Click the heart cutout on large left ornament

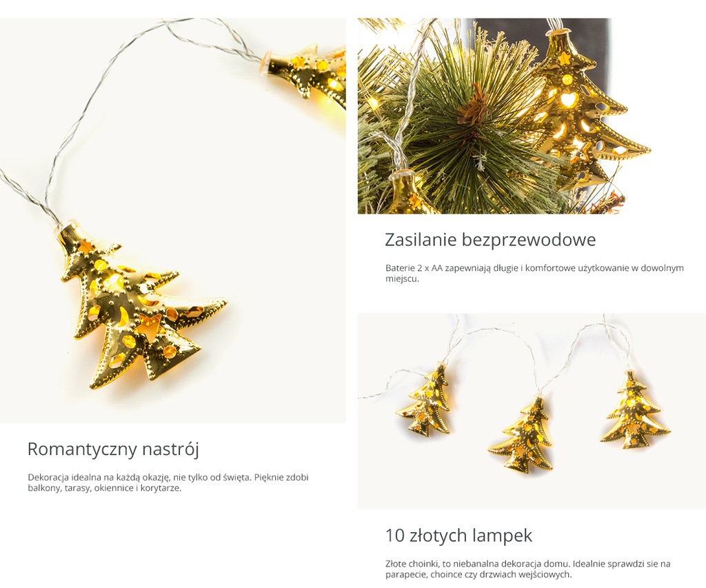(150, 324)
